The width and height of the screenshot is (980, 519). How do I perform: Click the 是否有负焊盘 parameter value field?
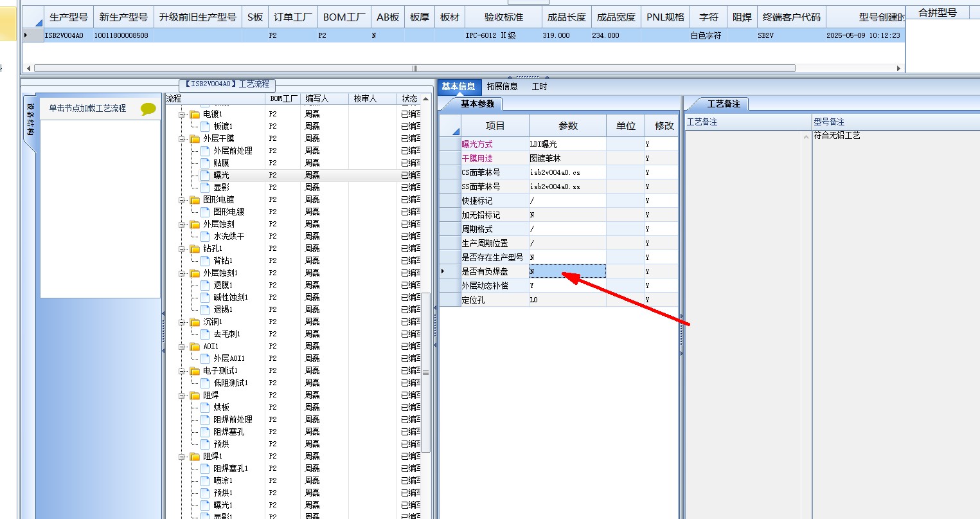567,271
